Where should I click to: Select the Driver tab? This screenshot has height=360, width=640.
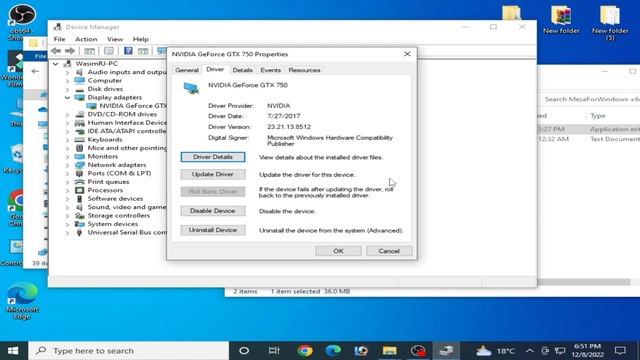[x=215, y=69]
